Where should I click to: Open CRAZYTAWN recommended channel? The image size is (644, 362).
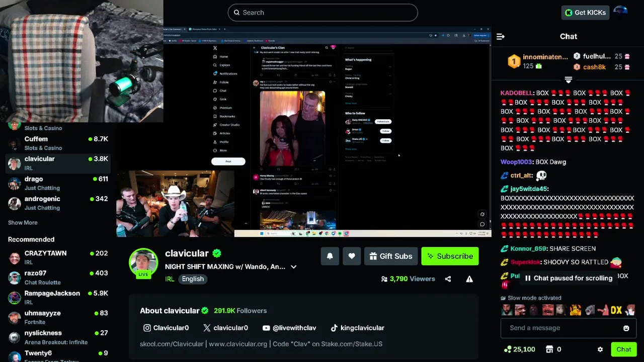click(58, 257)
